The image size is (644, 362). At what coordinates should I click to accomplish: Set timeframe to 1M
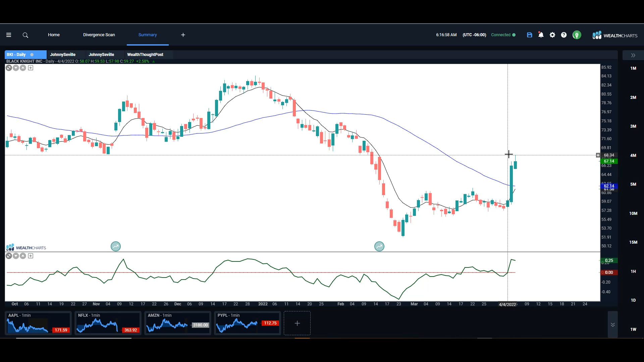pos(633,68)
